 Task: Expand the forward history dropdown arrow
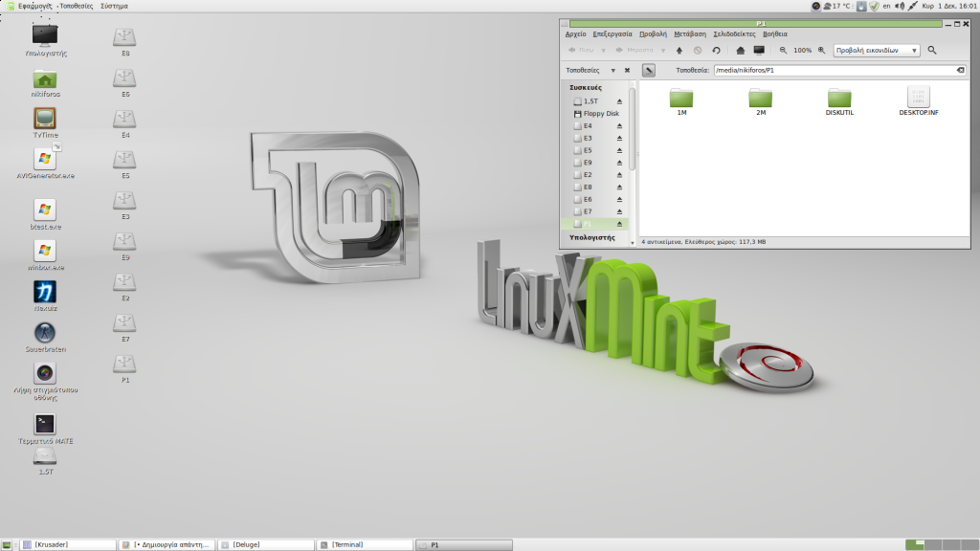click(662, 50)
